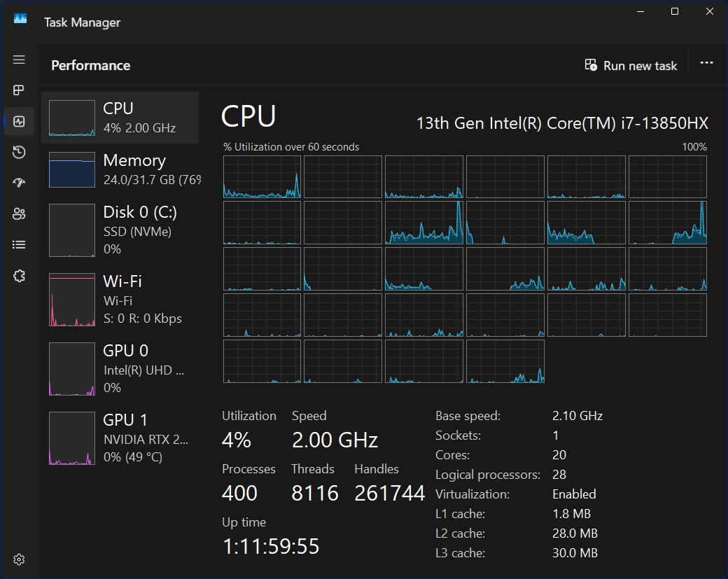Open the Services page puzzle icon
728x579 pixels.
click(x=19, y=276)
